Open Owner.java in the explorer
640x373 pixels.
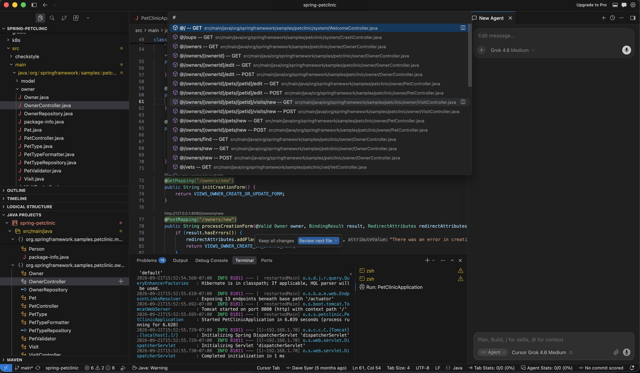(36, 97)
